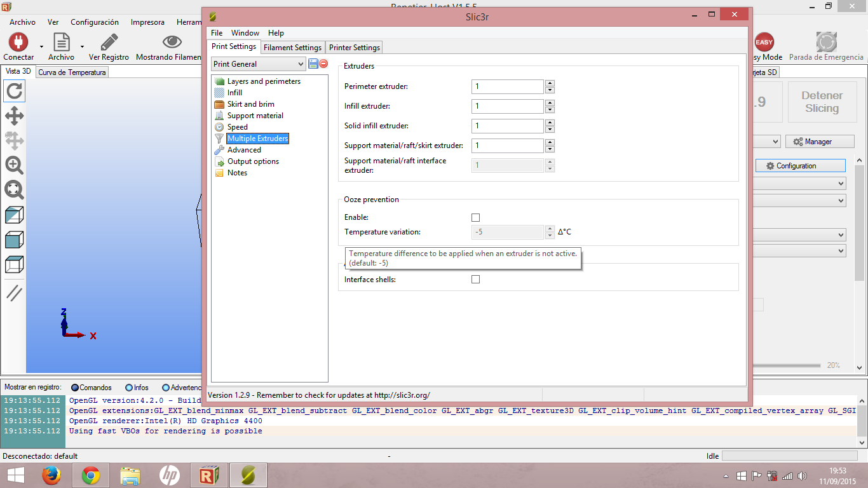868x488 pixels.
Task: Open Firefox from the taskbar
Action: coord(51,475)
